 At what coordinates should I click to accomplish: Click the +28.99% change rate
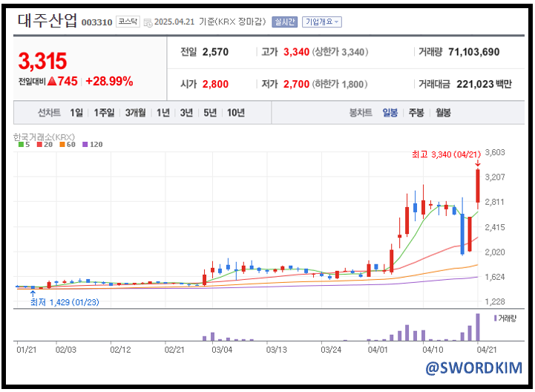point(109,81)
